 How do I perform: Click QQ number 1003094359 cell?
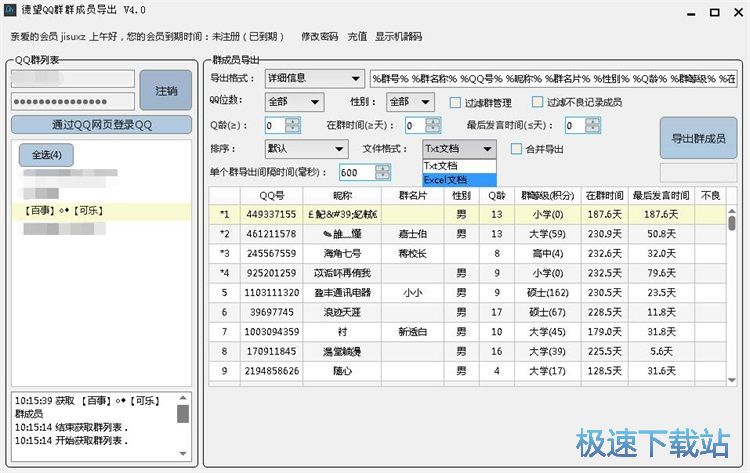pos(271,332)
